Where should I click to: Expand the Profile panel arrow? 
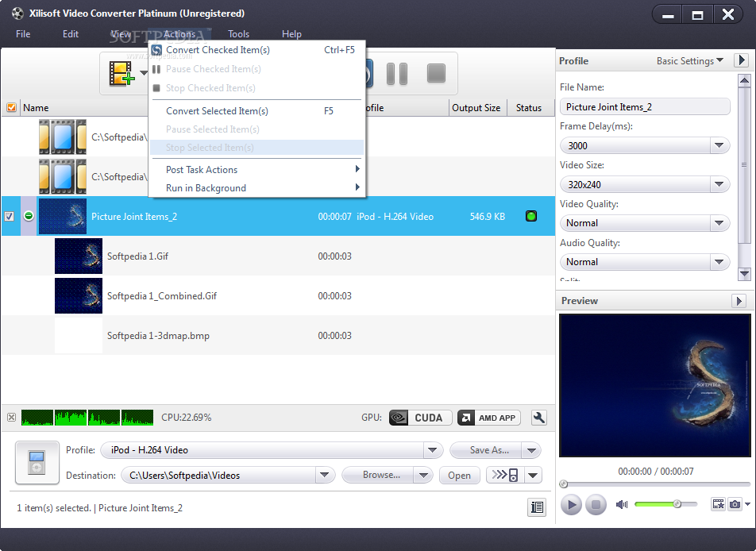742,61
